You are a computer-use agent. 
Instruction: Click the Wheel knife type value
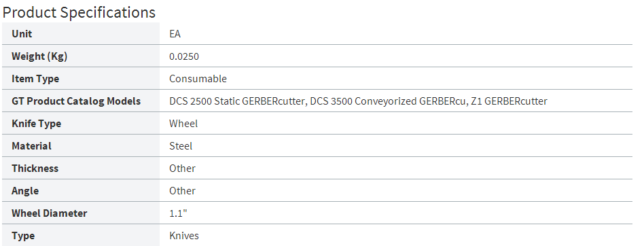coord(183,123)
